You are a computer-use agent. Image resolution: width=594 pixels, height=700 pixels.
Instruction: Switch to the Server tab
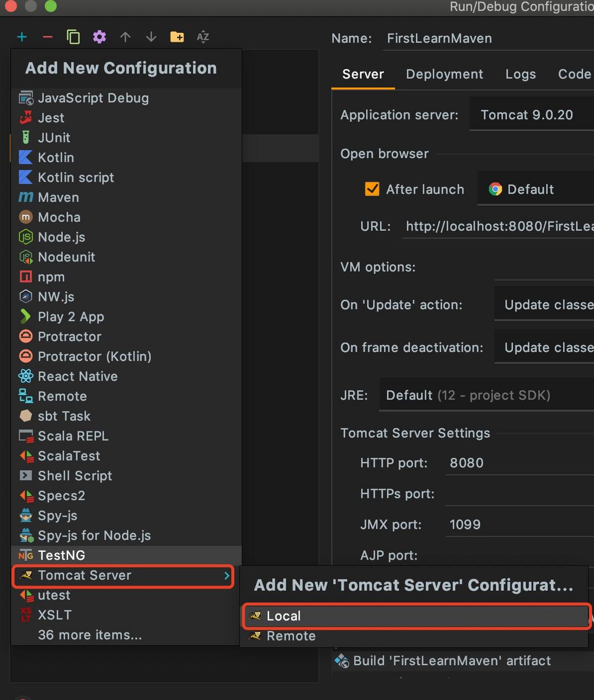click(x=363, y=74)
